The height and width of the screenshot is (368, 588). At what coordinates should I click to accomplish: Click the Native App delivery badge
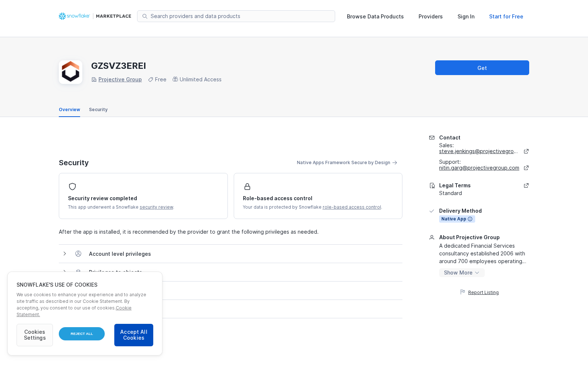coord(457,219)
